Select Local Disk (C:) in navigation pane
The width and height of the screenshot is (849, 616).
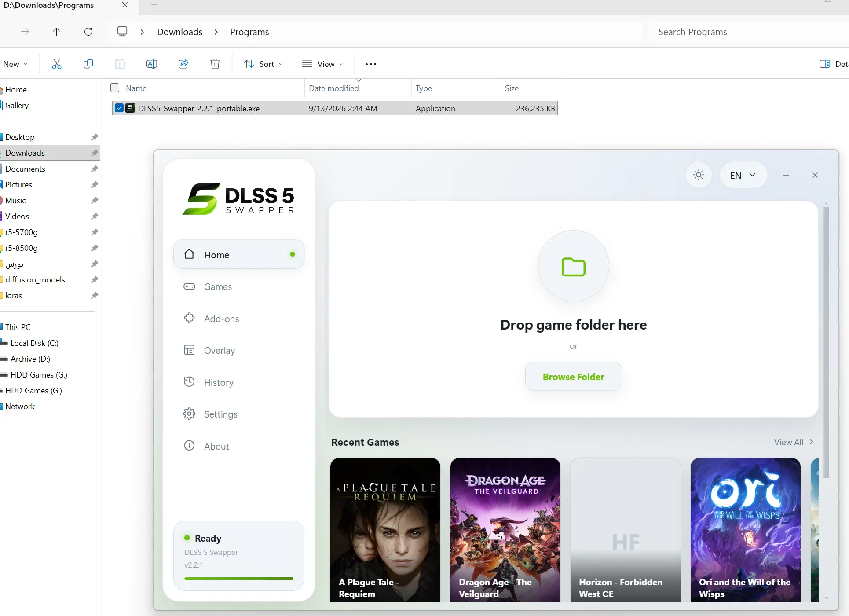[50, 343]
